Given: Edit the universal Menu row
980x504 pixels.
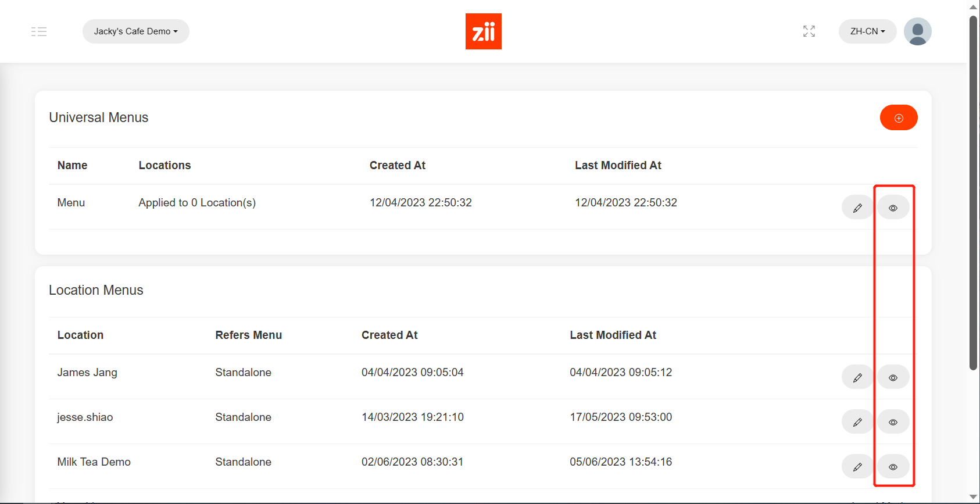Looking at the screenshot, I should [857, 208].
